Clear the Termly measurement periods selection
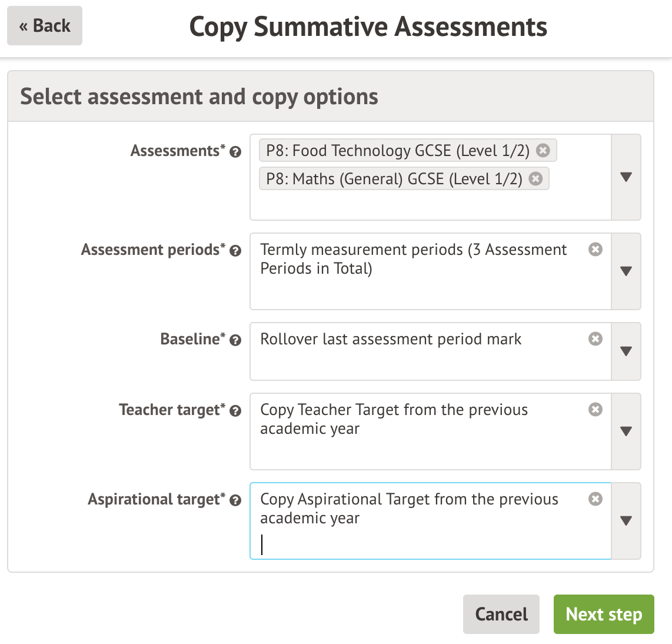Viewport: 672px width, 644px height. pyautogui.click(x=596, y=250)
